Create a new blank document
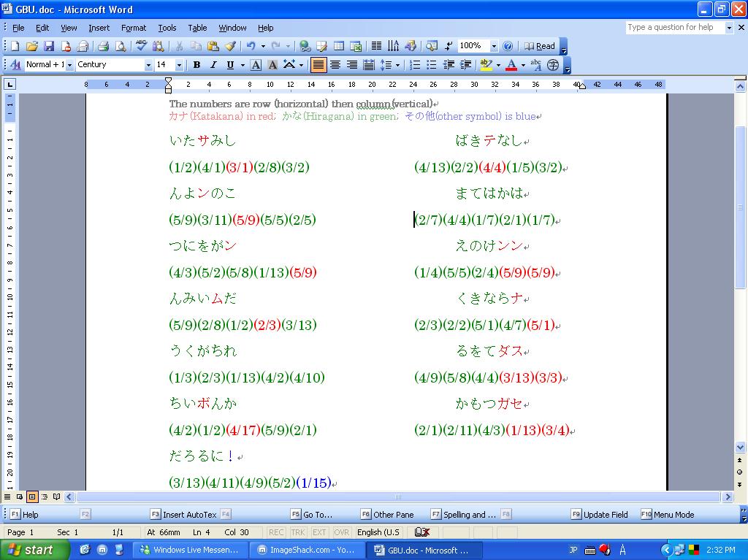The image size is (748, 560). point(15,46)
